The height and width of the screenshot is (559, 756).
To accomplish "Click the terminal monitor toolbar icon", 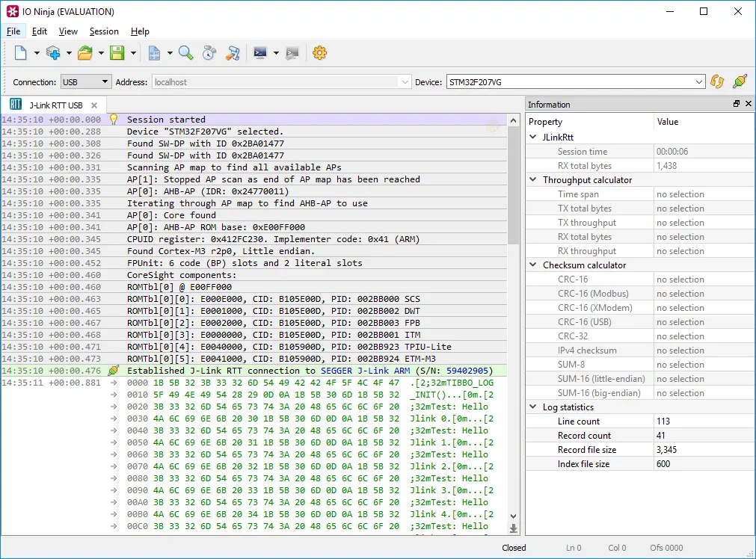I will [x=260, y=53].
